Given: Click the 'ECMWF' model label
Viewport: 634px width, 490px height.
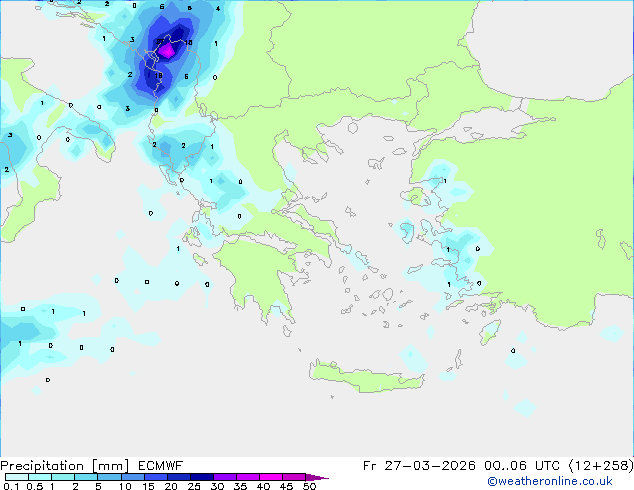Looking at the screenshot, I should (x=160, y=466).
